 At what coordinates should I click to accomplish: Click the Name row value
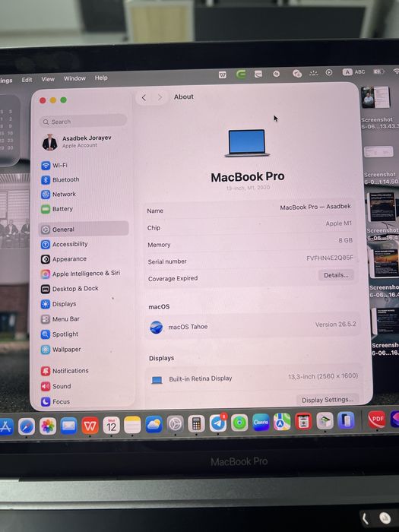click(x=315, y=207)
